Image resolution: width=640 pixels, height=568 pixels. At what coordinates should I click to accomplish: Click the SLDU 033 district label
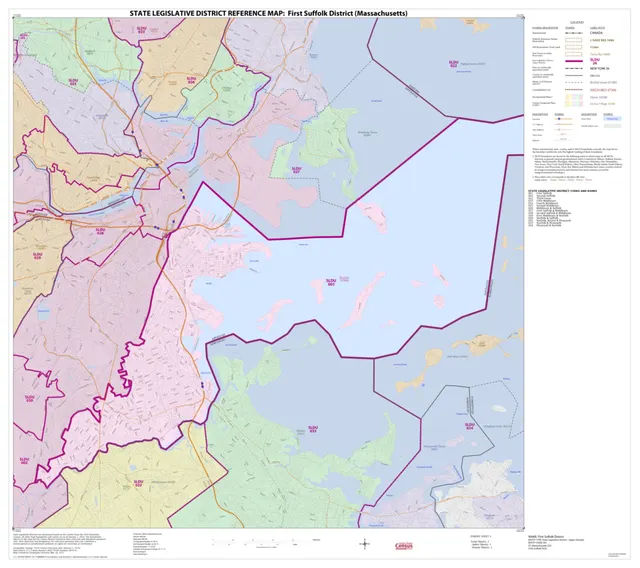[313, 429]
